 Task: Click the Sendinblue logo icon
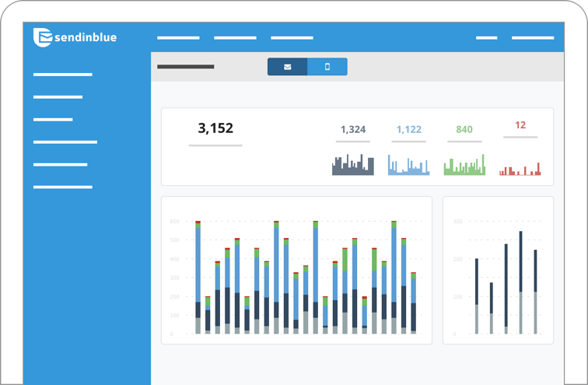(42, 37)
